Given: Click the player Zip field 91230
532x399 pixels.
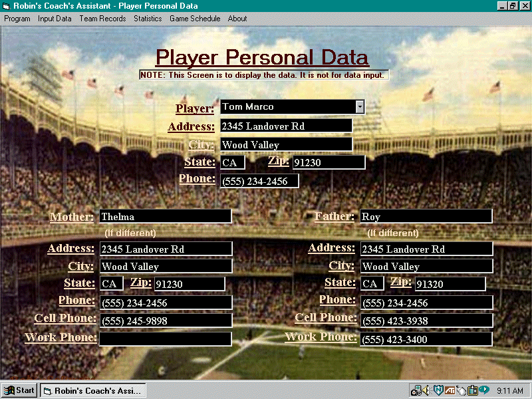Looking at the screenshot, I should coord(329,162).
